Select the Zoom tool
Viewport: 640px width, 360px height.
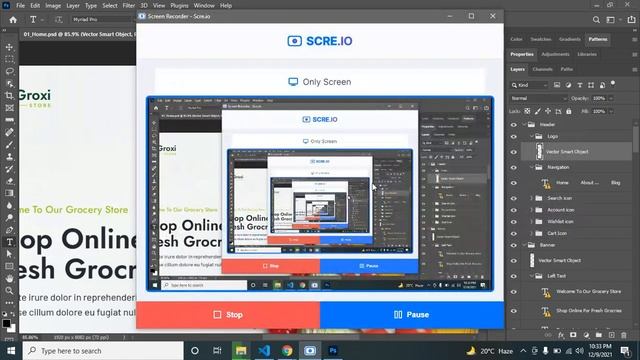click(9, 291)
